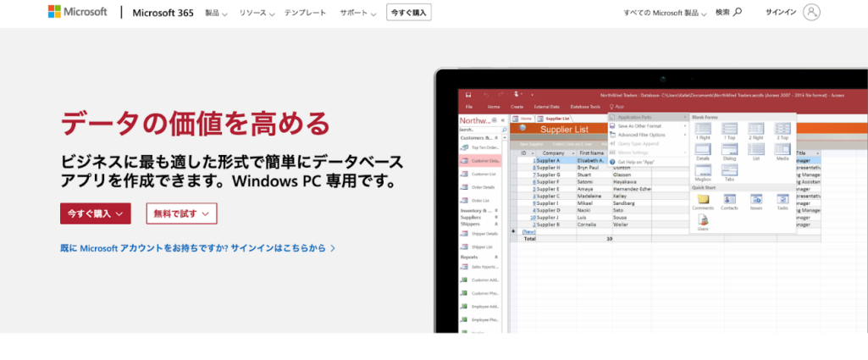Open the Application Parts menu entry
868x360 pixels.
point(647,118)
